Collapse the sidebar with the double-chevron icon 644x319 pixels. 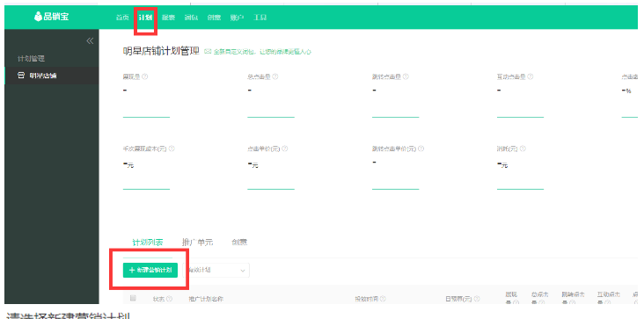(90, 40)
